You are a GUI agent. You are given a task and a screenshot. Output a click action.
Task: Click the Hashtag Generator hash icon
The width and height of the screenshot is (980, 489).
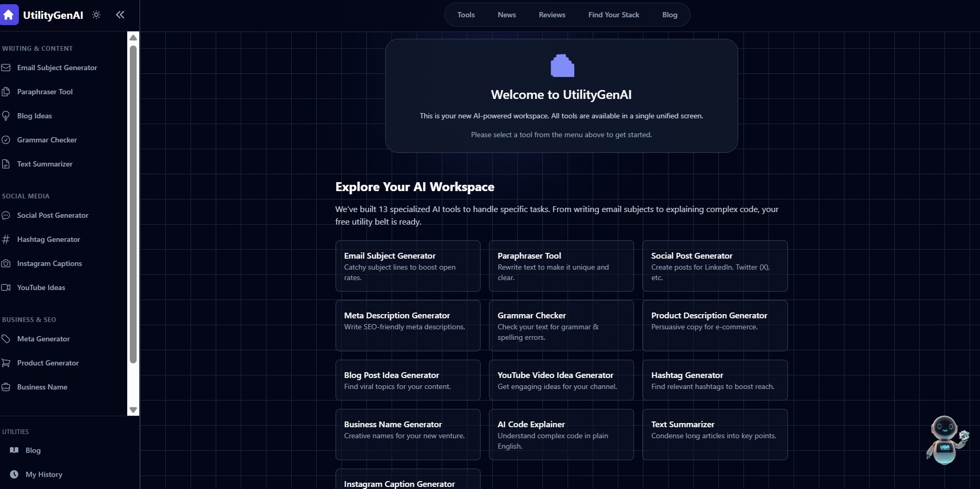(x=6, y=239)
